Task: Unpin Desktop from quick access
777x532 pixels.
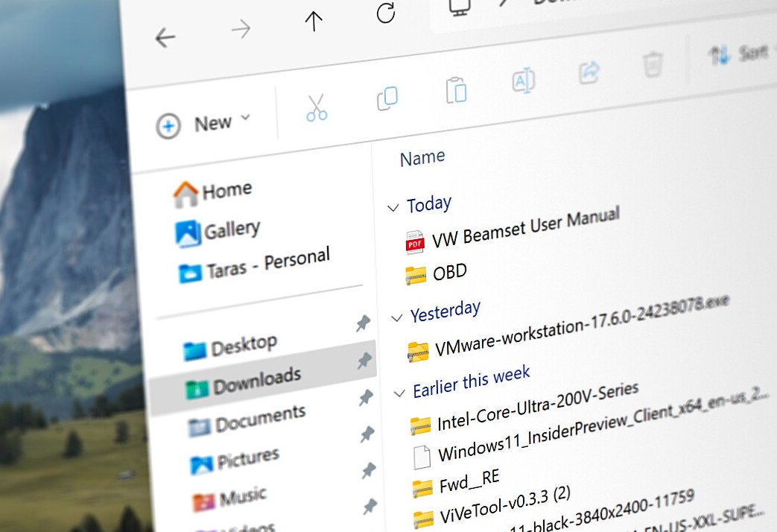Action: pyautogui.click(x=363, y=323)
